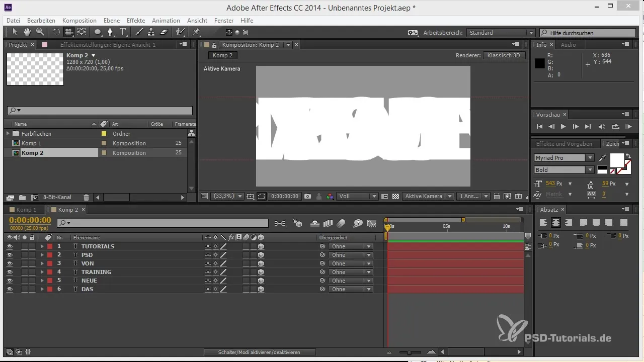This screenshot has width=644, height=362.
Task: Switch to the Komp 1 timeline tab
Action: [x=26, y=210]
